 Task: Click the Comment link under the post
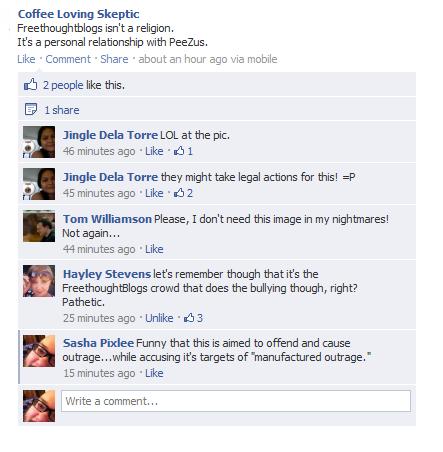(68, 59)
